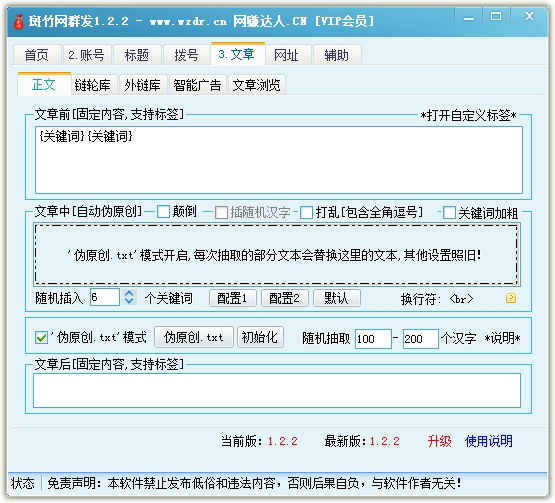555x503 pixels.
Task: Increase the 随机插入 keyword count stepper
Action: (x=129, y=293)
